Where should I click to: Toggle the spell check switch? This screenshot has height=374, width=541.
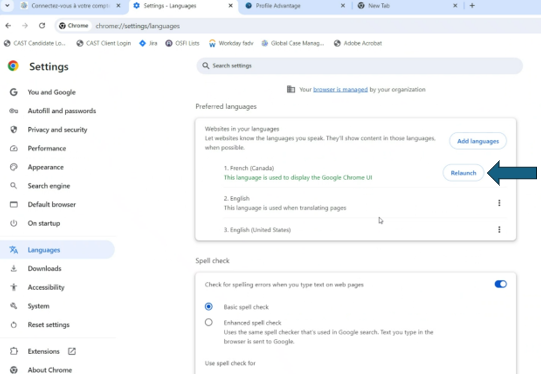(500, 284)
